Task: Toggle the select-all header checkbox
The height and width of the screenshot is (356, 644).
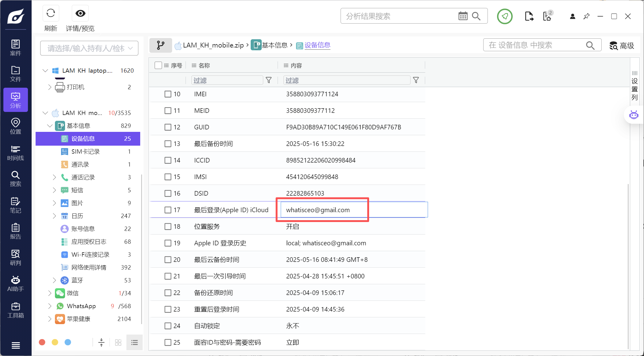Action: [x=158, y=65]
